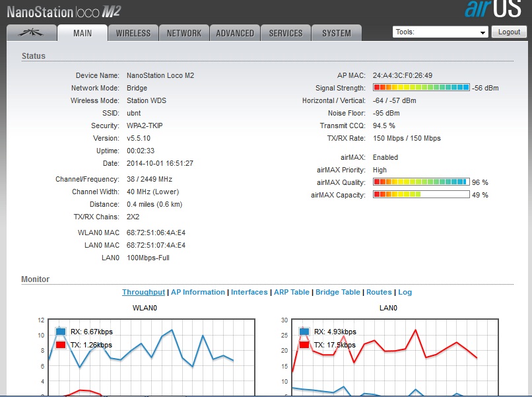Switch to the MAIN tab
This screenshot has width=532, height=397.
(83, 33)
